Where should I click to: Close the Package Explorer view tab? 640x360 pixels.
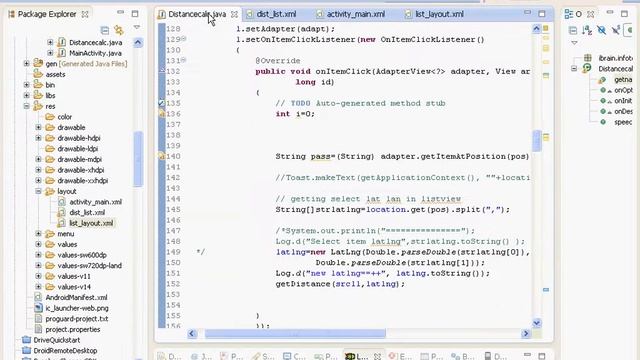click(85, 14)
